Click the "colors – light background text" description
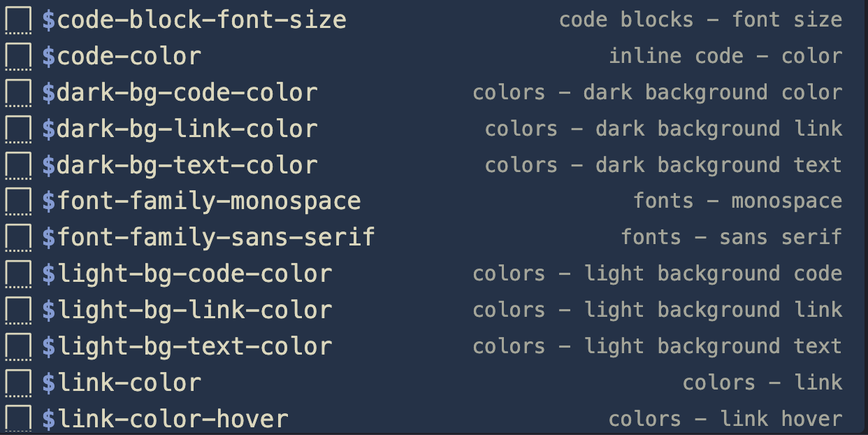Viewport: 868px width, 435px height. coord(657,347)
